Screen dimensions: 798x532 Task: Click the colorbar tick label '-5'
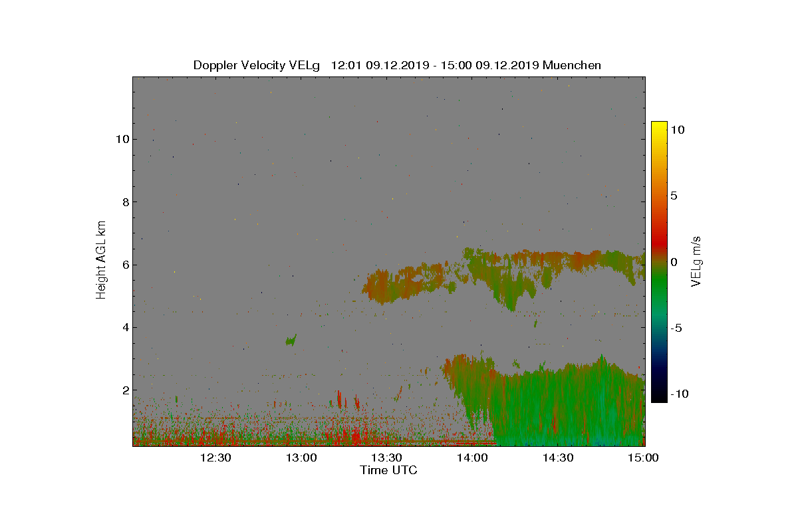[x=676, y=328]
